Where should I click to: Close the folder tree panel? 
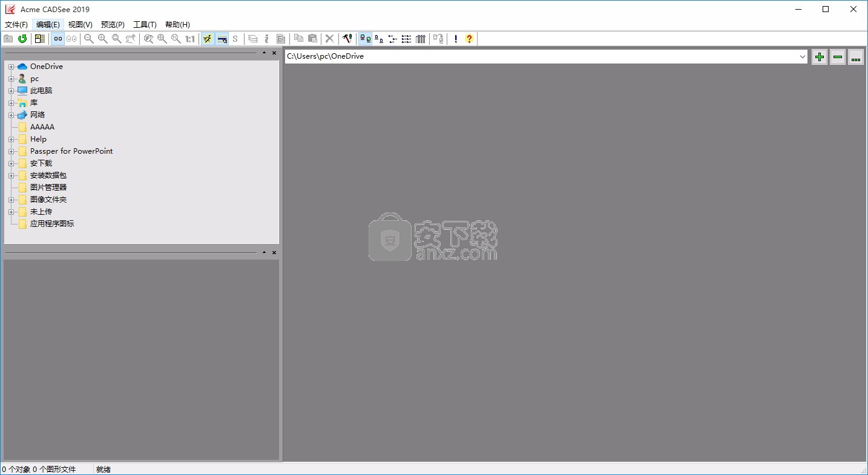[274, 53]
